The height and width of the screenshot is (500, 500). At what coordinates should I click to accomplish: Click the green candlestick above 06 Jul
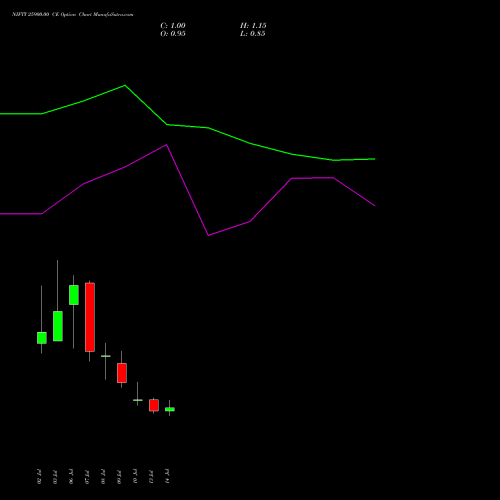(74, 295)
